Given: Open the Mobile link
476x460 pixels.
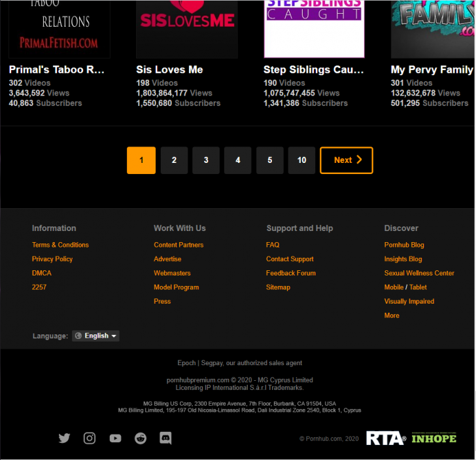Looking at the screenshot, I should 394,287.
